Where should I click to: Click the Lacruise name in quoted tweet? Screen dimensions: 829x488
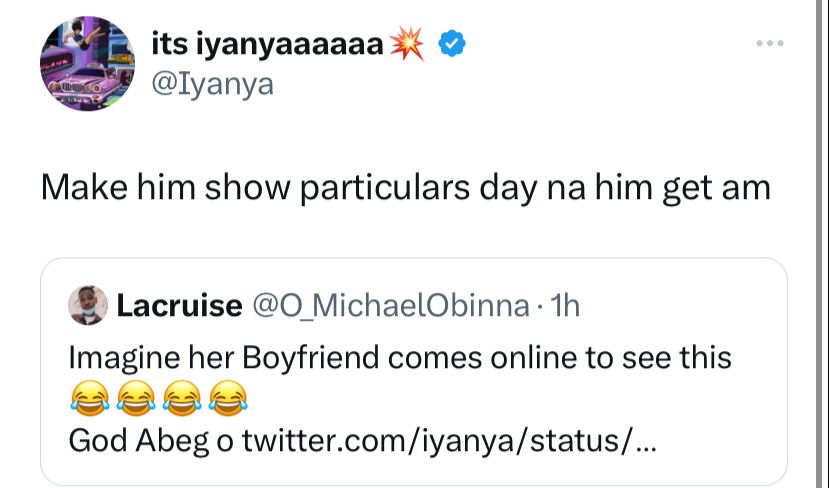[179, 306]
